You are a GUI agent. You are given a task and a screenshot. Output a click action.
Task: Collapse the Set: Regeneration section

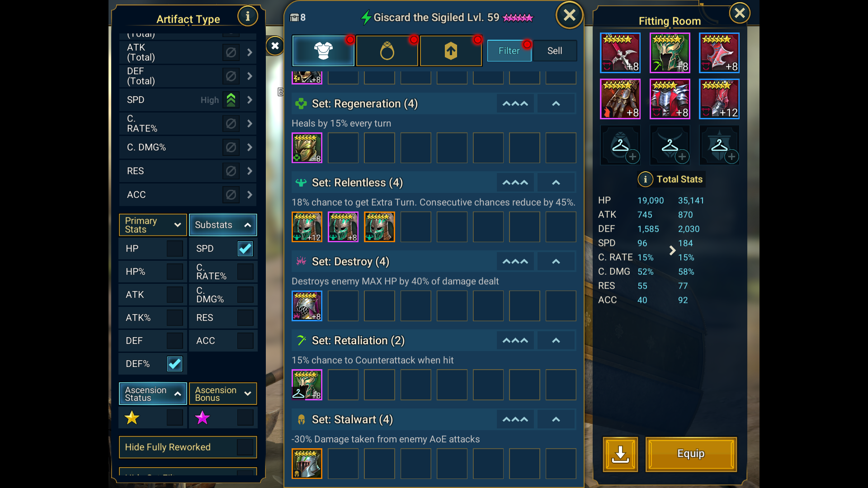point(556,103)
